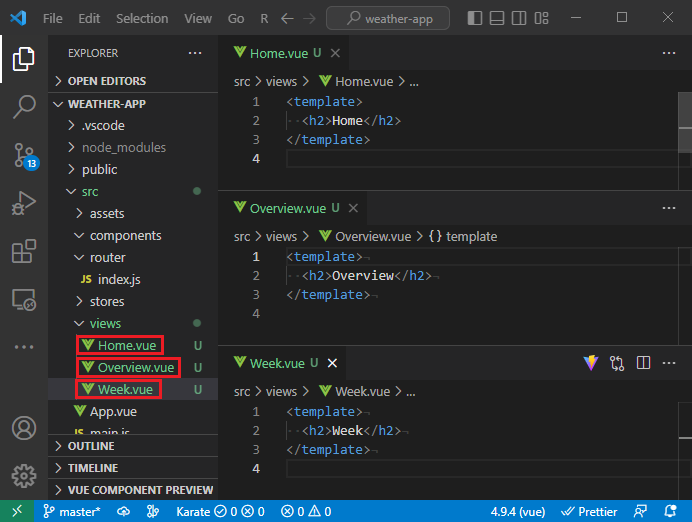Screen dimensions: 692x522
Task: Expand the Open Editors section
Action: pyautogui.click(x=133, y=81)
